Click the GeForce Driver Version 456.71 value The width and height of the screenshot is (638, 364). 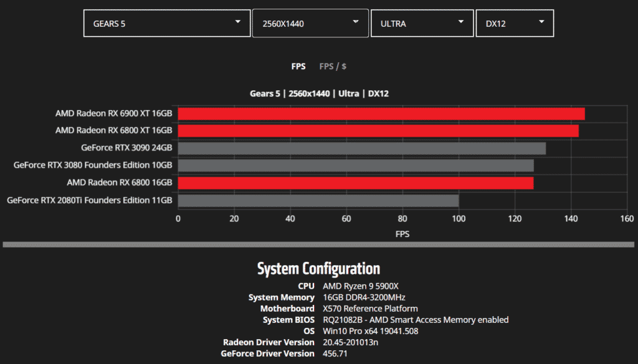(335, 353)
